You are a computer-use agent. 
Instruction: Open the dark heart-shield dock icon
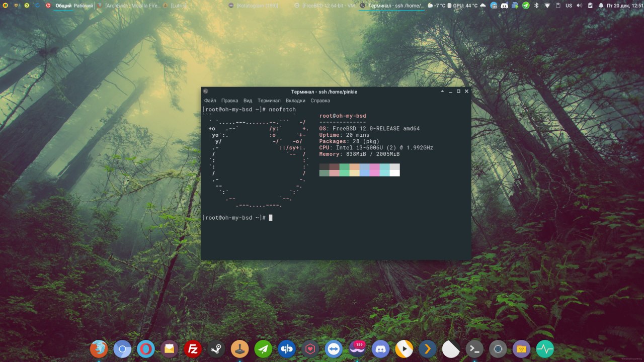click(310, 348)
